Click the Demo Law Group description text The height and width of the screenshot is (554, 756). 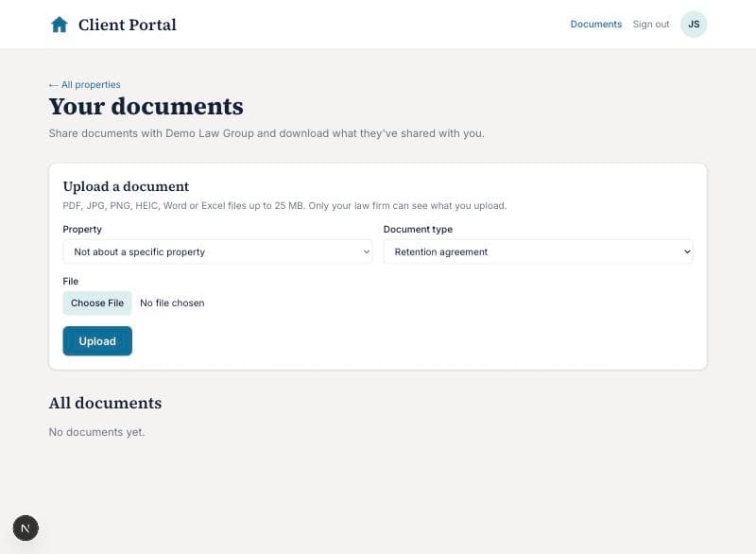[266, 133]
